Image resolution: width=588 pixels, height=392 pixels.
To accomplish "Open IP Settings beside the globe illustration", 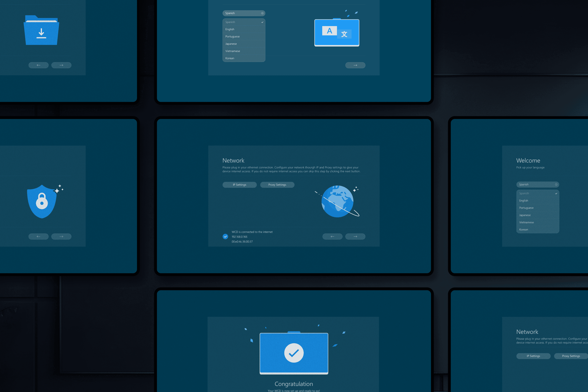I will (240, 185).
